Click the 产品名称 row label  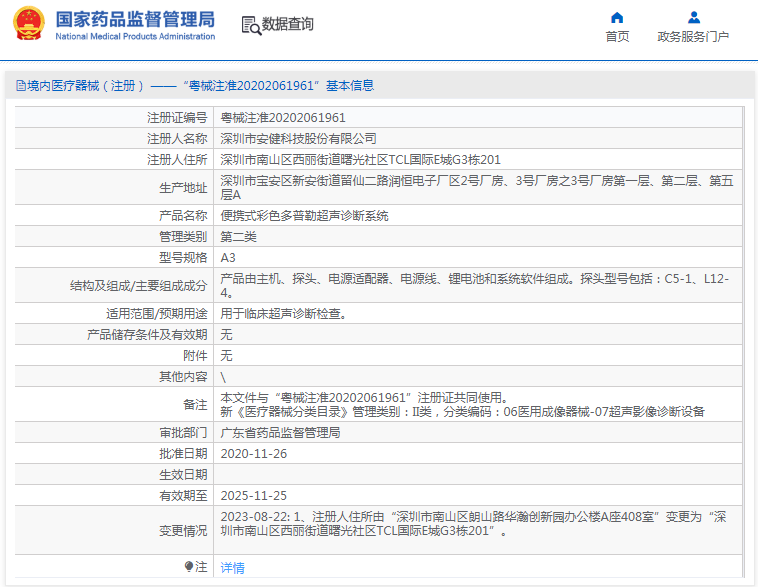pyautogui.click(x=183, y=216)
